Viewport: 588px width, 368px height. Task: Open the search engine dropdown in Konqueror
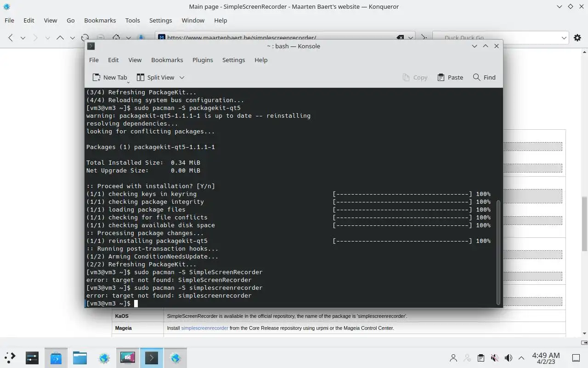(x=564, y=38)
